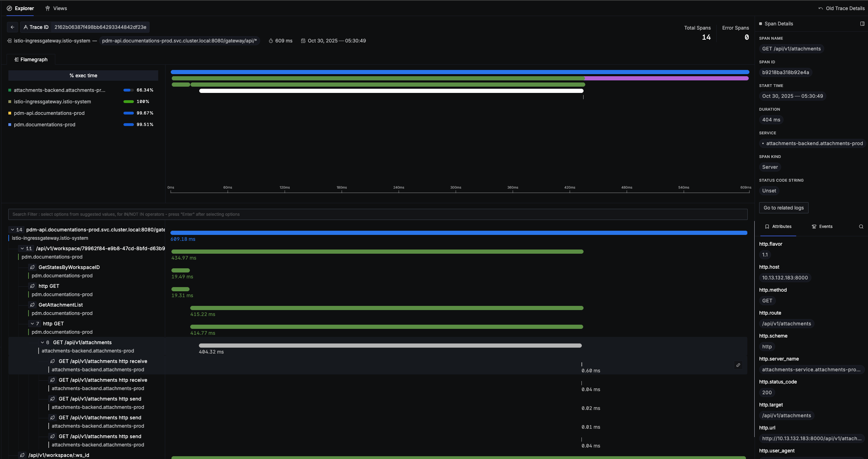Click icon beside the 0.02 ms http send span
Viewport: 868px width, 459px height.
tap(53, 399)
